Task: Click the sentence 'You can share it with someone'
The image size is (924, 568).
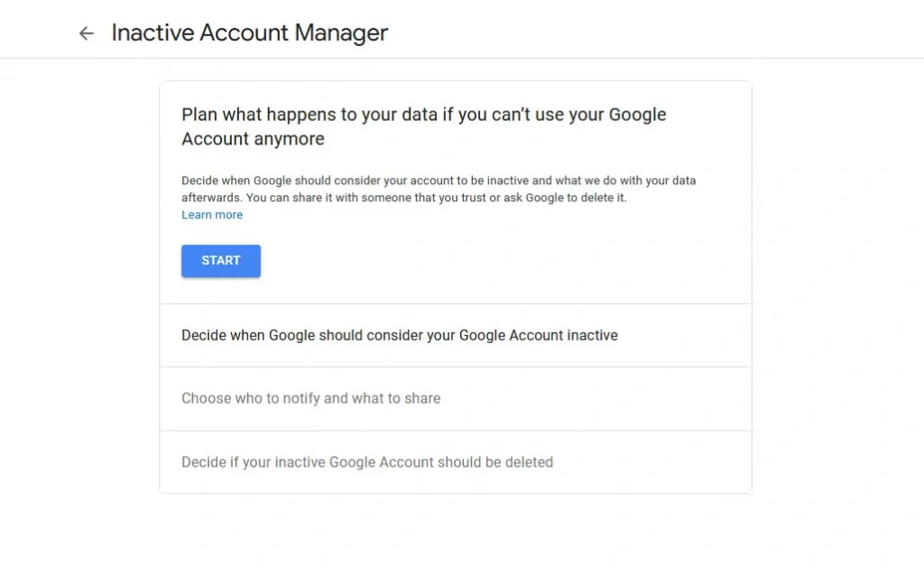Action: [x=436, y=198]
